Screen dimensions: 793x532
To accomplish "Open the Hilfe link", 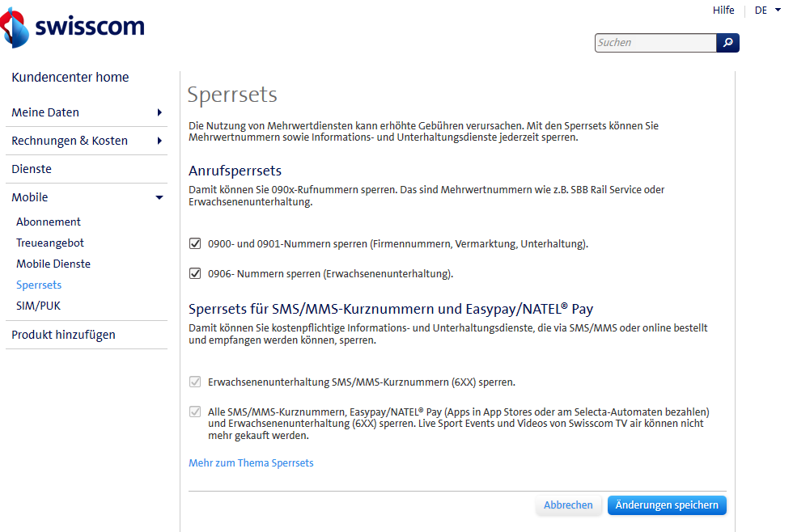I will (723, 11).
